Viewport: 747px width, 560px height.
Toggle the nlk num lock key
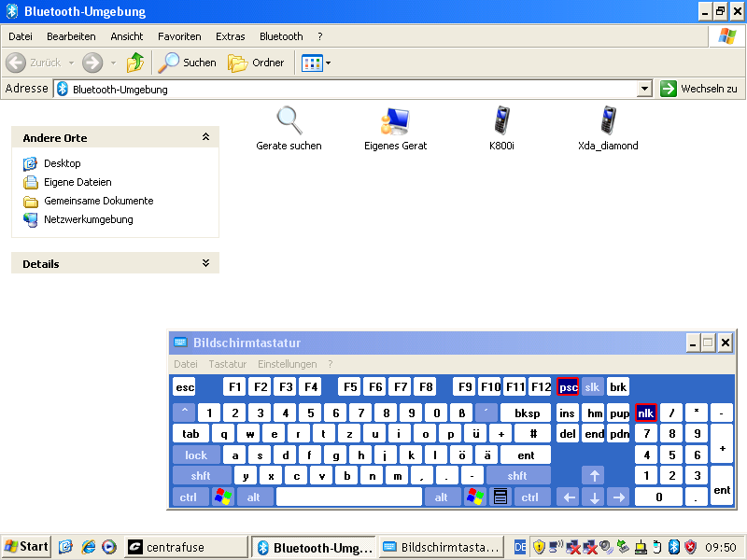[x=645, y=413]
